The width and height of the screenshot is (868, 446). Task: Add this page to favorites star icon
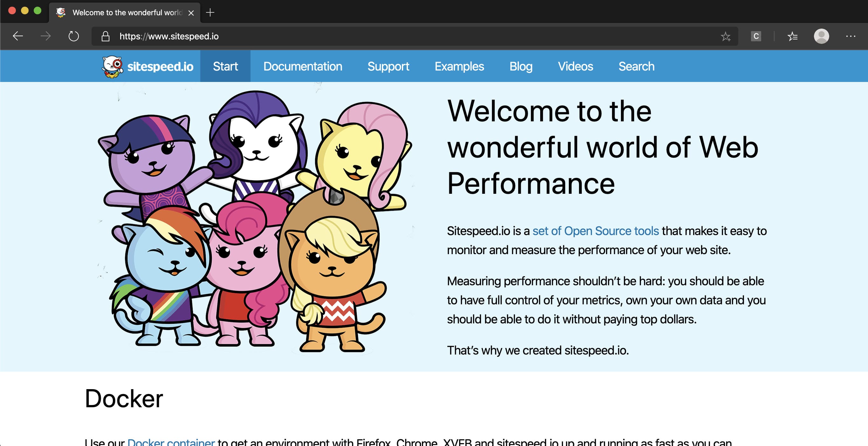pyautogui.click(x=726, y=36)
